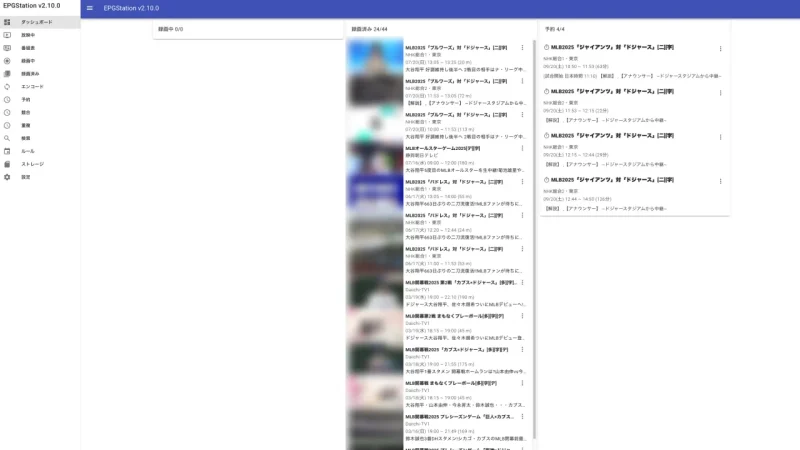Screen dimensions: 800x450
Task: Open the 予約 4/4 panel header
Action: [x=635, y=29]
